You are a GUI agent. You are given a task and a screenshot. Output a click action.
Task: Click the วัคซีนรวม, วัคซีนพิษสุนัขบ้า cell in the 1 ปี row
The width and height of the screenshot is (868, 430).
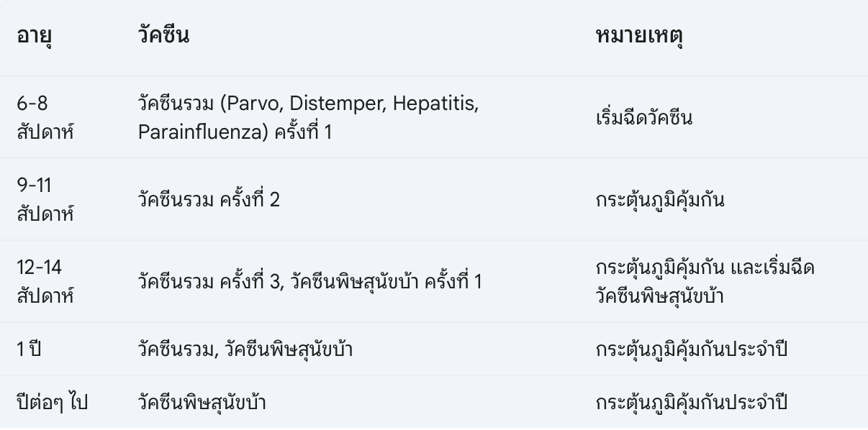245,349
